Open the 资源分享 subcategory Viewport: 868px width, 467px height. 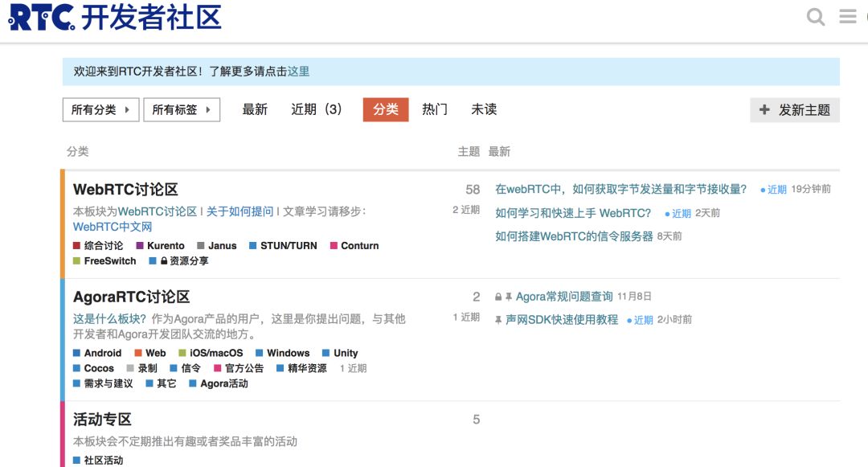tap(178, 260)
